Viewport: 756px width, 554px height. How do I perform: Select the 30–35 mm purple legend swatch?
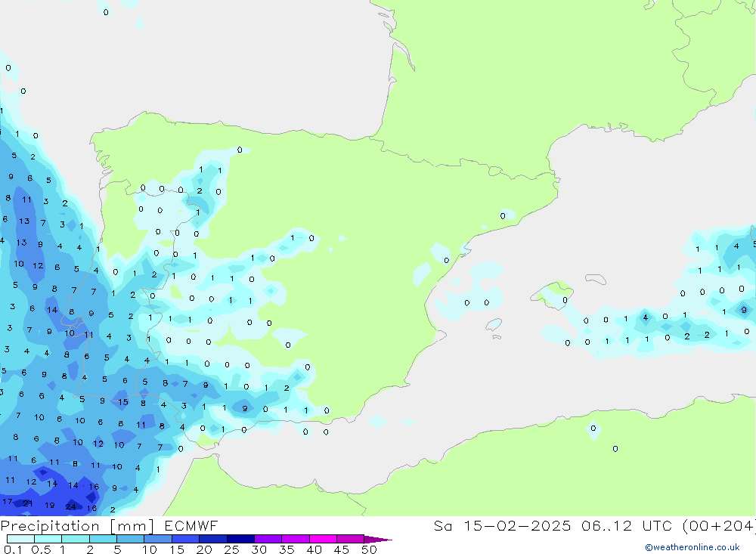click(x=268, y=539)
